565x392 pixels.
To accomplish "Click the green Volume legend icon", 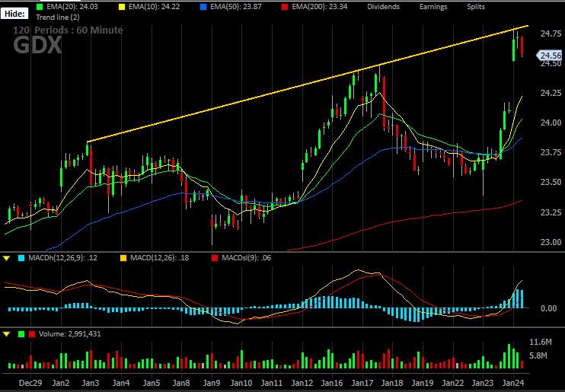I will pyautogui.click(x=21, y=334).
